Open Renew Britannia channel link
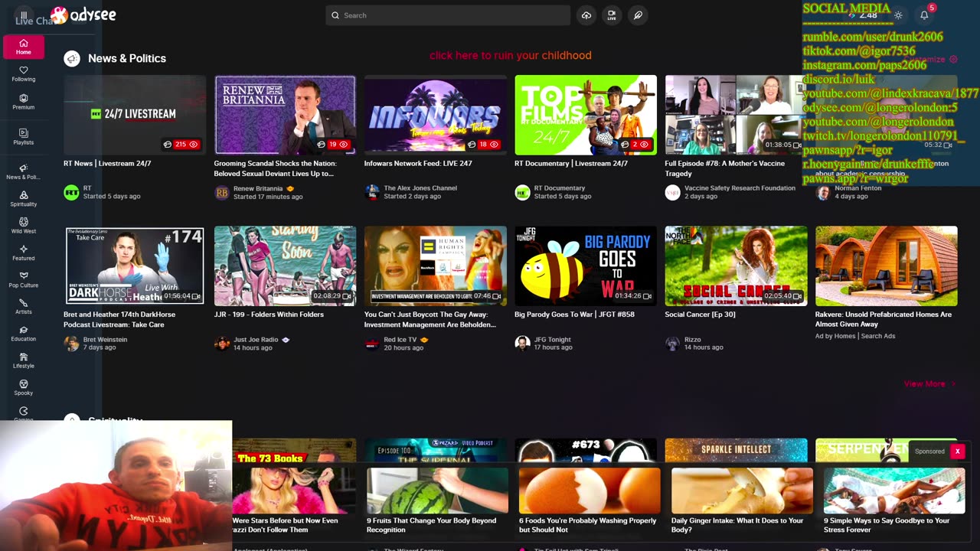Screen dimensions: 980x551 coord(258,188)
